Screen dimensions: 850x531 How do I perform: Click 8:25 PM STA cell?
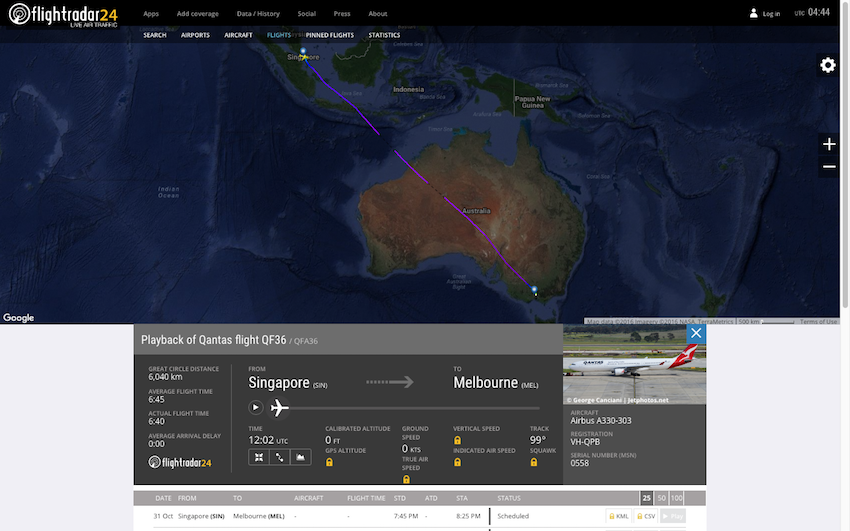468,516
